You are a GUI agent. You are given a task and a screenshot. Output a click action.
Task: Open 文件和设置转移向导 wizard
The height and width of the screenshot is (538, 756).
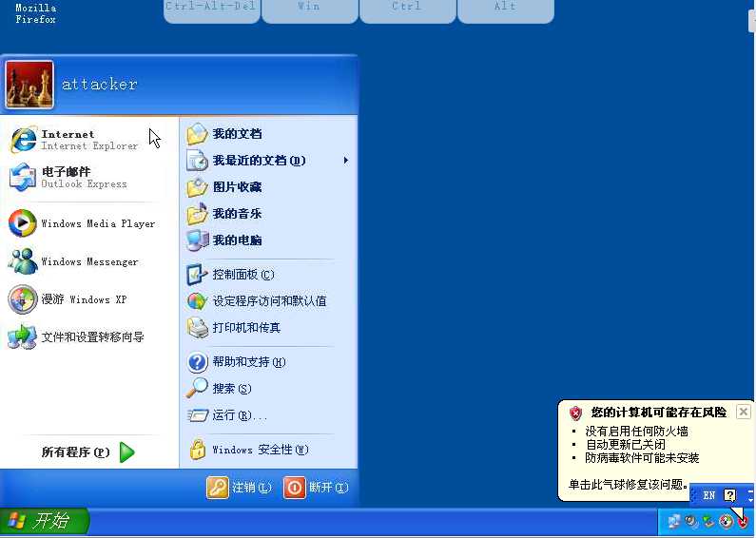click(x=89, y=336)
